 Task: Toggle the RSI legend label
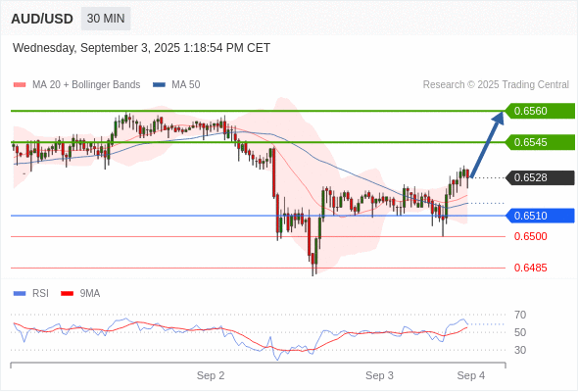coord(40,294)
